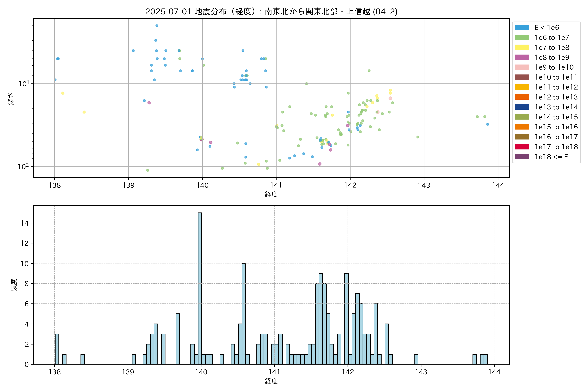
Task: Click the green '1e6 to 1e7' legend swatch
Action: tap(522, 38)
